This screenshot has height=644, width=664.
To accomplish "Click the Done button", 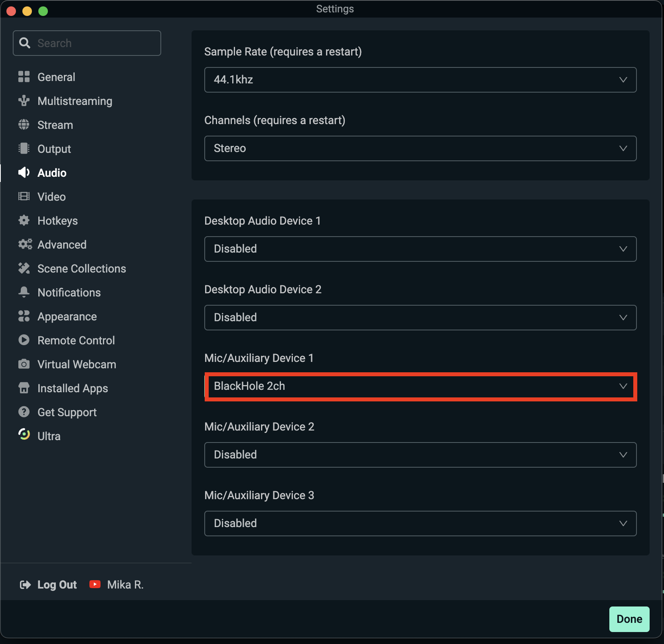I will click(x=629, y=619).
